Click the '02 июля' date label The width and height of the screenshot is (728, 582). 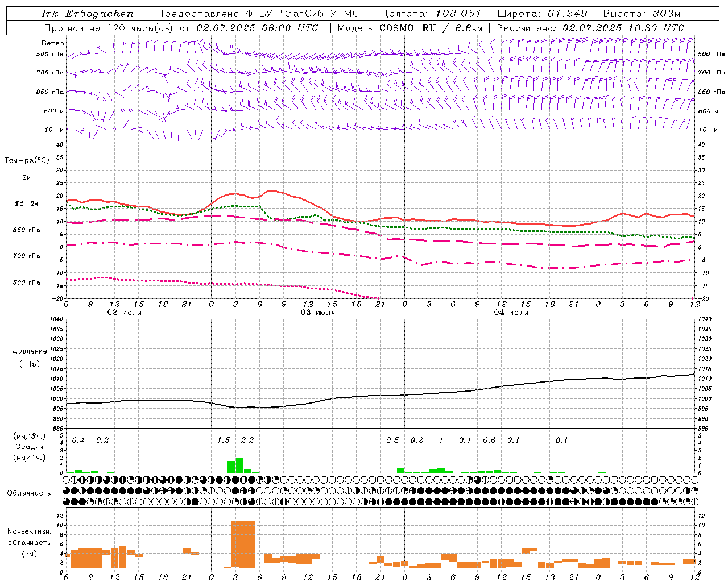[x=125, y=313]
